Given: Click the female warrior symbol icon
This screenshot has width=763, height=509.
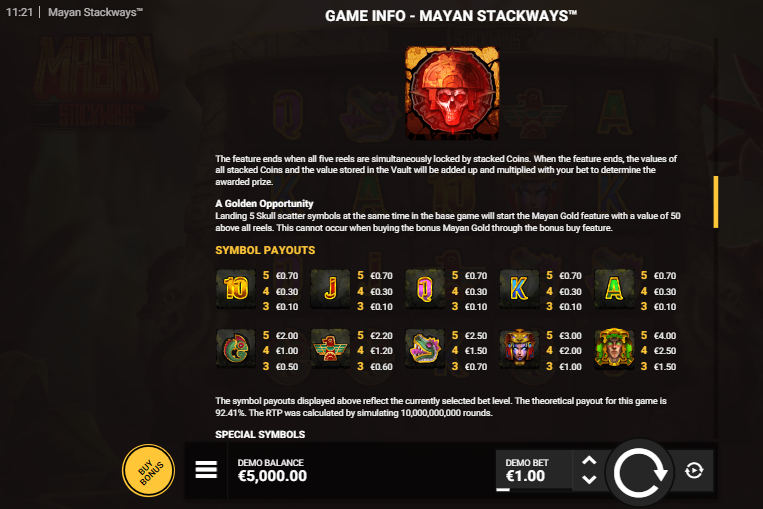Looking at the screenshot, I should [519, 348].
